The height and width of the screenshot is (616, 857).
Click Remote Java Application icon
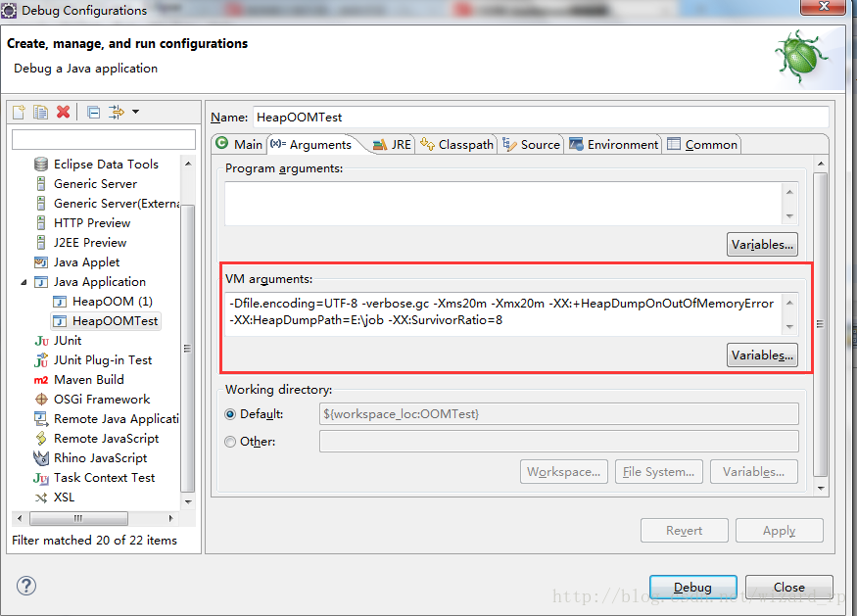click(x=41, y=419)
